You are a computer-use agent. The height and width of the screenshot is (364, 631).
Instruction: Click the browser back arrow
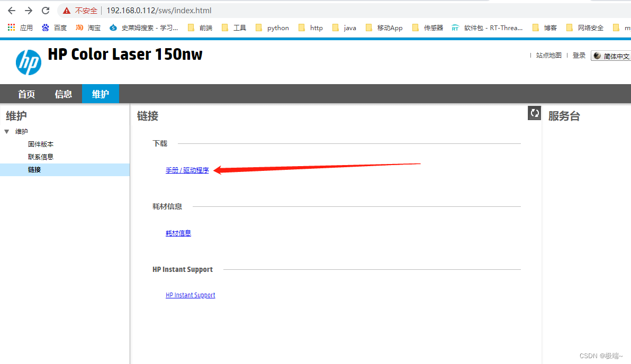pyautogui.click(x=12, y=11)
